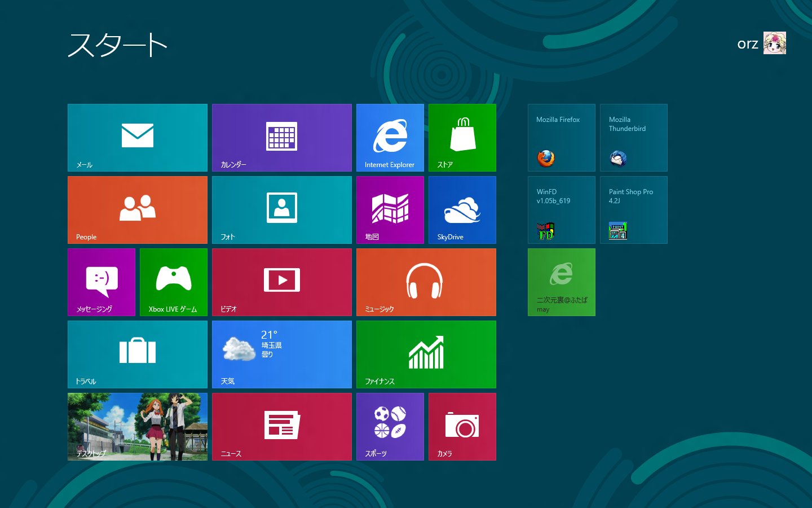
Task: Open Mozilla Thunderbird tile
Action: tap(634, 138)
